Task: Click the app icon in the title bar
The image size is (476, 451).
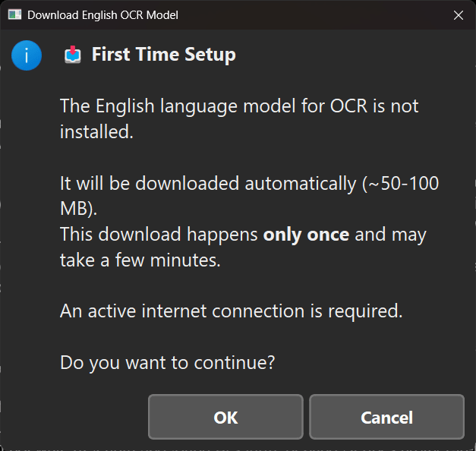Action: pos(14,15)
